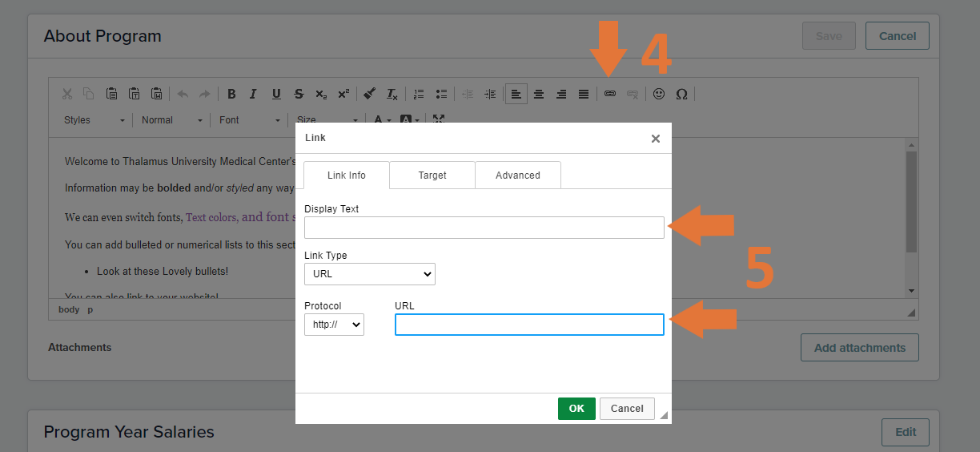
Task: Click the editor vertical scrollbar
Action: pyautogui.click(x=911, y=202)
